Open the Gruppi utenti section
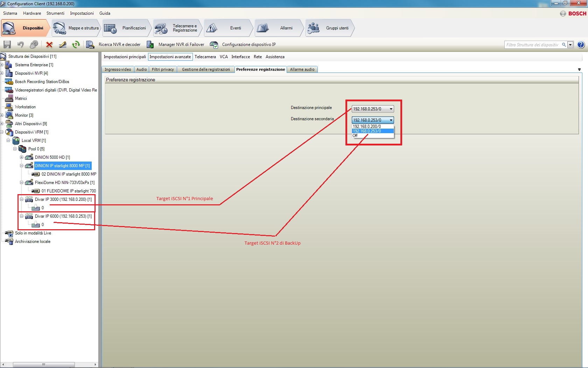Viewport: 588px width, 368px height. (330, 28)
